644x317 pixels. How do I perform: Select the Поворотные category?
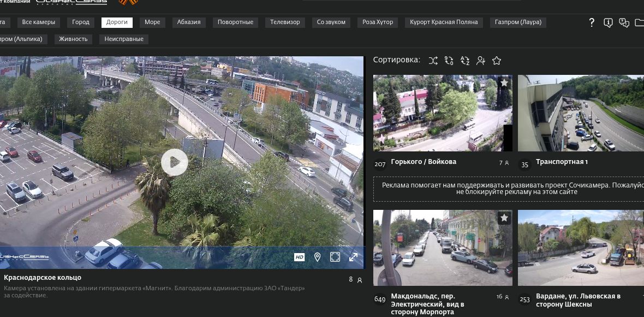pos(235,22)
